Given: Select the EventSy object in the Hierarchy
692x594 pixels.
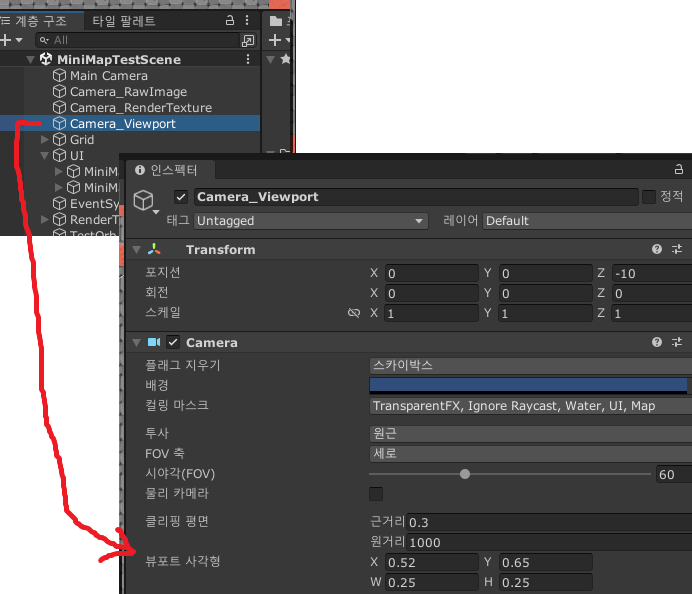Looking at the screenshot, I should 94,203.
